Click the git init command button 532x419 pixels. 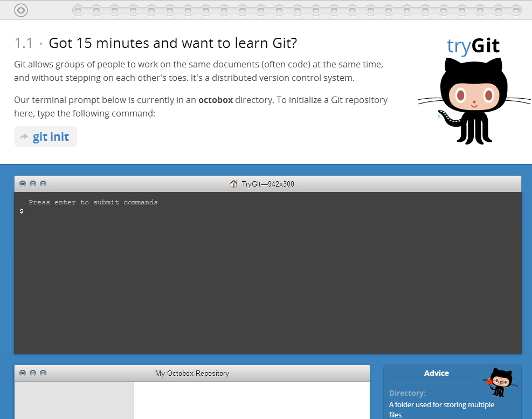45,136
